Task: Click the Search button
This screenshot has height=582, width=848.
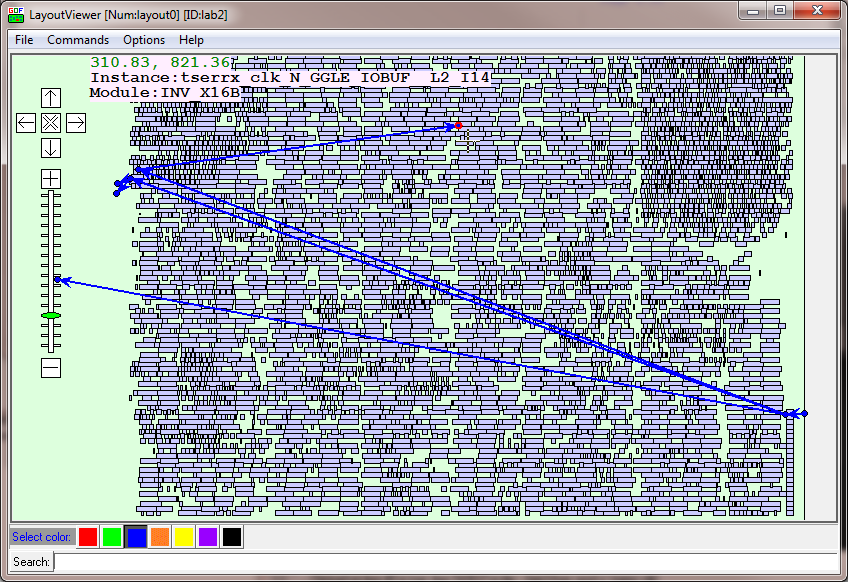Action: [x=31, y=562]
